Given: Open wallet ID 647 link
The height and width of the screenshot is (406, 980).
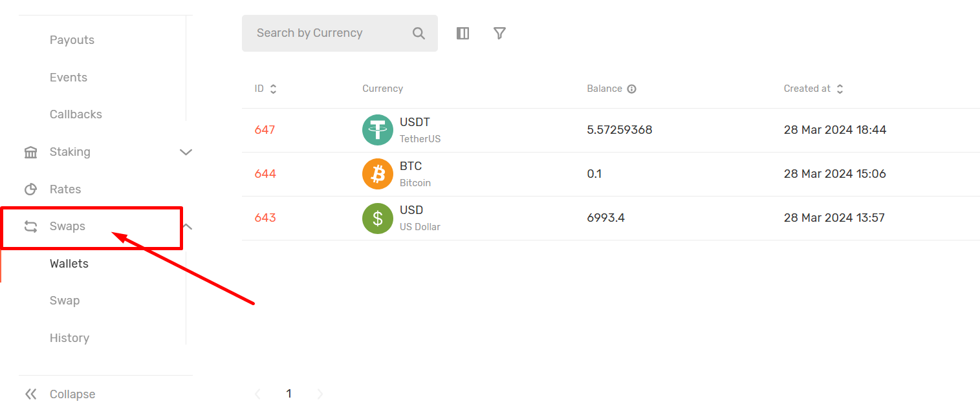Looking at the screenshot, I should coord(265,130).
